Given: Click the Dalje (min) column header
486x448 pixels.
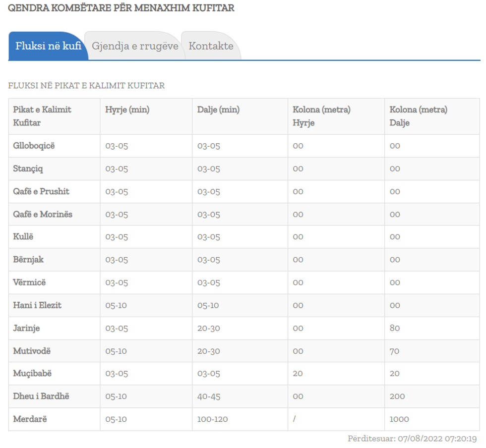Looking at the screenshot, I should click(x=218, y=110).
